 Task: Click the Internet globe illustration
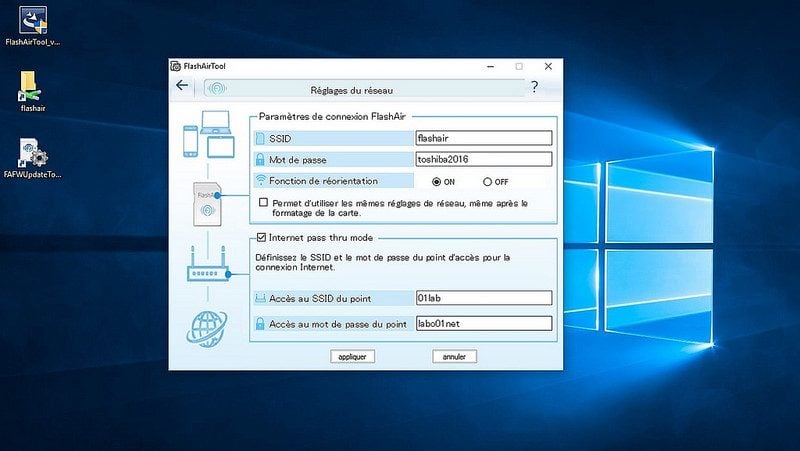coord(207,329)
